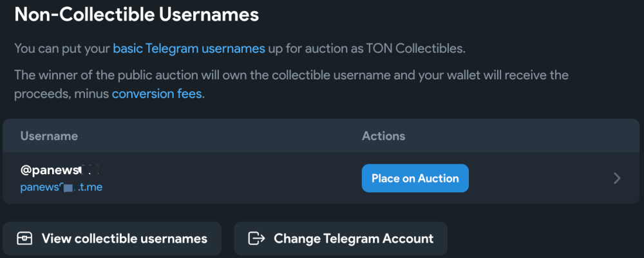The width and height of the screenshot is (644, 258).
Task: Click the 'You can put your' intro text
Action: [62, 48]
